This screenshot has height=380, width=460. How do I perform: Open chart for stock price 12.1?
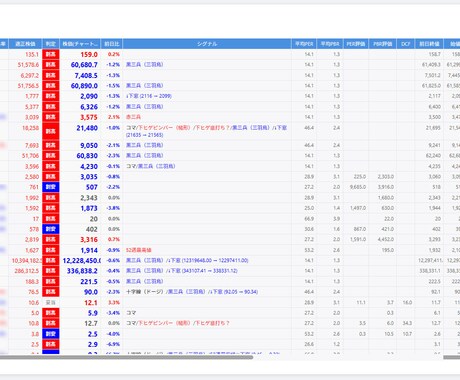pos(91,303)
